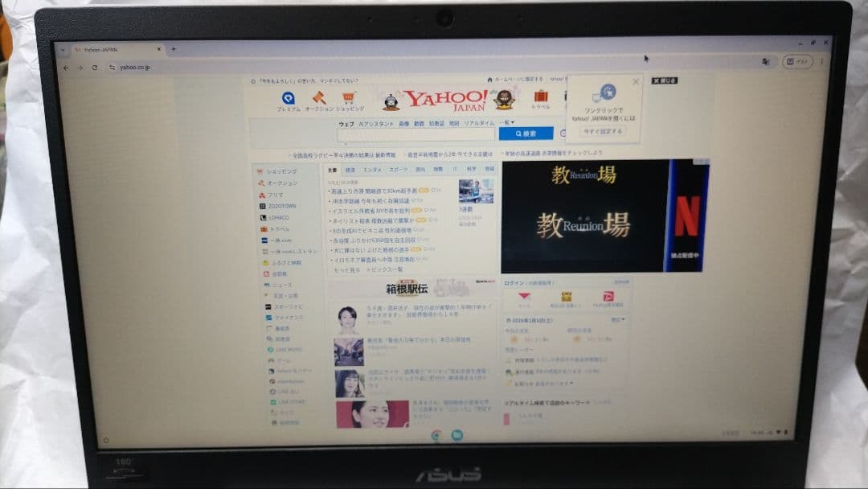Switch to the スポーツ news tab
868x489 pixels.
(x=398, y=170)
